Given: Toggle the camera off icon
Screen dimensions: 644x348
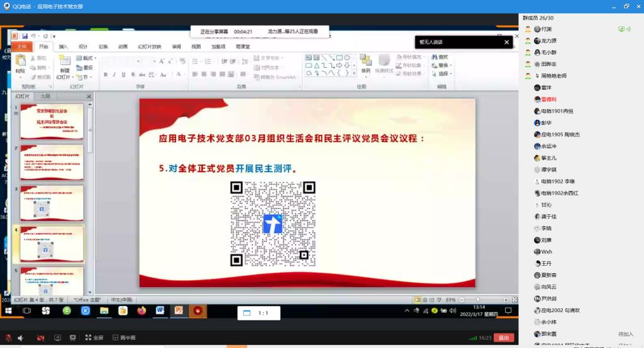Looking at the screenshot, I should point(41,338).
